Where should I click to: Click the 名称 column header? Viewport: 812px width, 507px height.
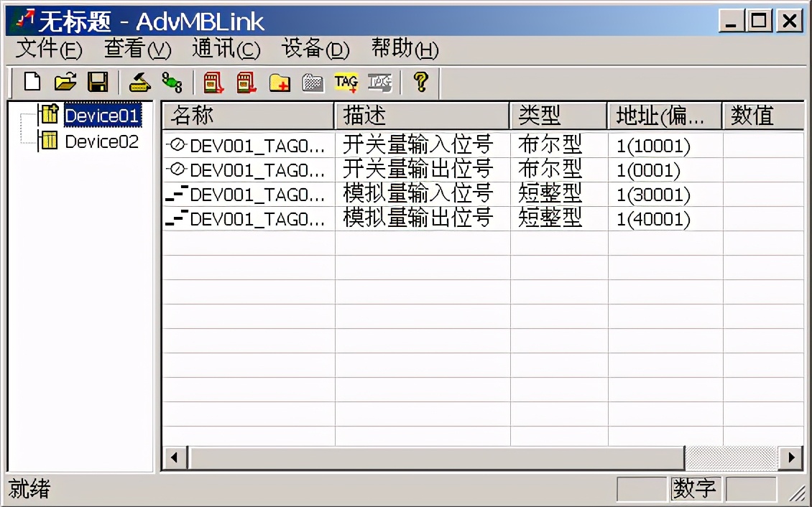click(249, 116)
